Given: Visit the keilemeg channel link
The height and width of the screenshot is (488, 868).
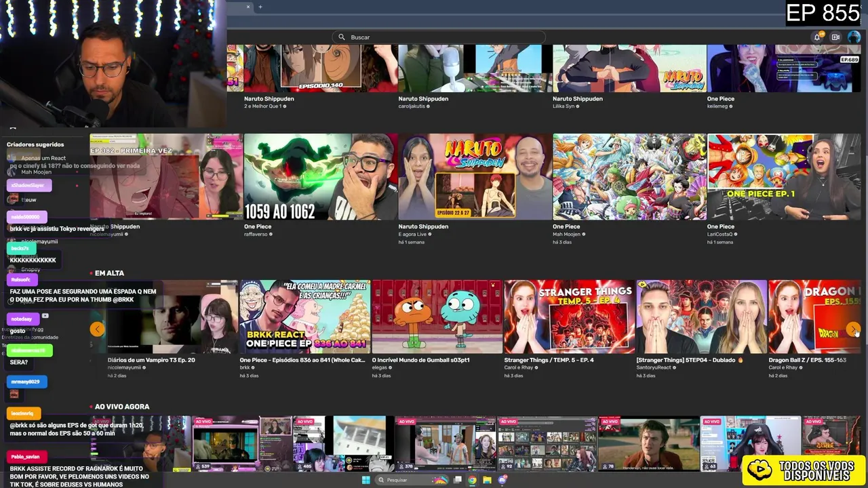Looking at the screenshot, I should point(717,106).
